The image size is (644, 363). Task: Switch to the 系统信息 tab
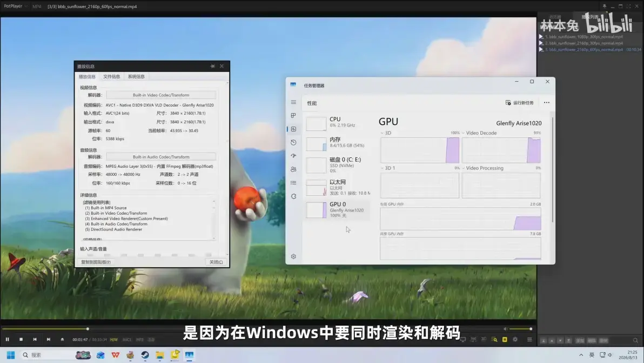coord(136,76)
